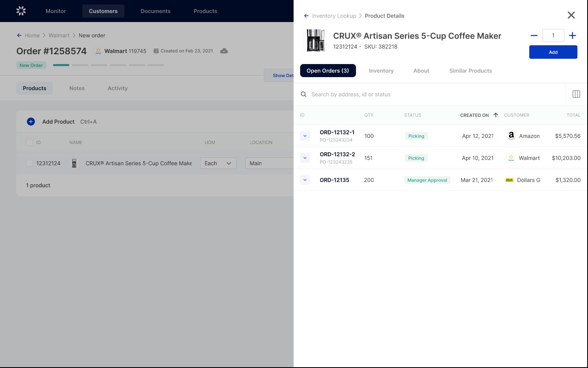Image resolution: width=588 pixels, height=368 pixels.
Task: Click the cloud sync status icon
Action: click(224, 51)
